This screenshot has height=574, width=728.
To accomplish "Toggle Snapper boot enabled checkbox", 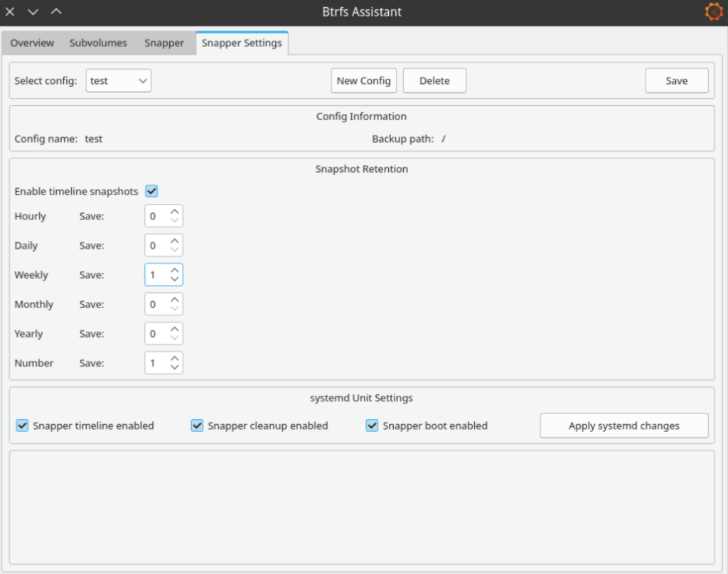I will pyautogui.click(x=372, y=426).
